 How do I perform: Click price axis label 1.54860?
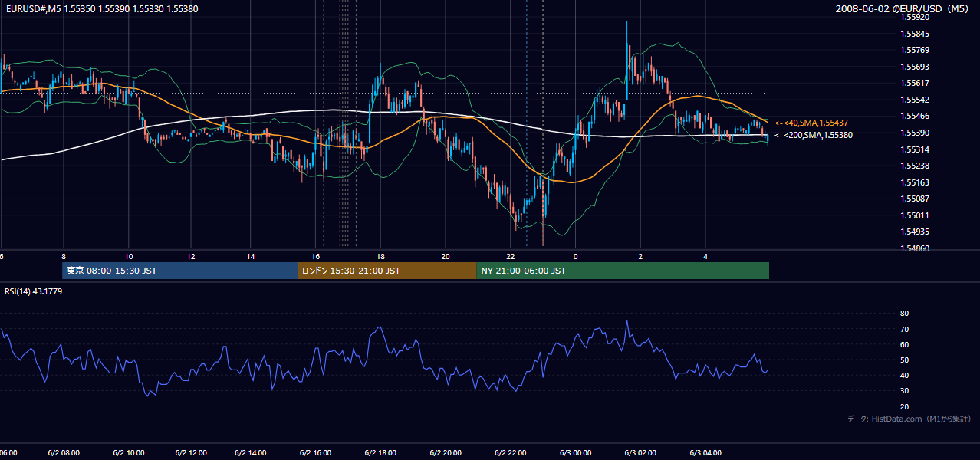[x=916, y=248]
